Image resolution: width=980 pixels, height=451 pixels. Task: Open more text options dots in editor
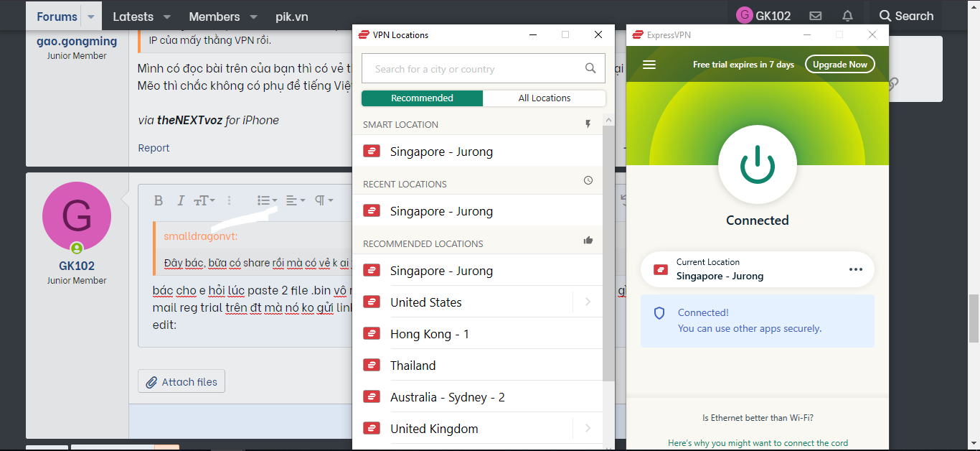(230, 200)
